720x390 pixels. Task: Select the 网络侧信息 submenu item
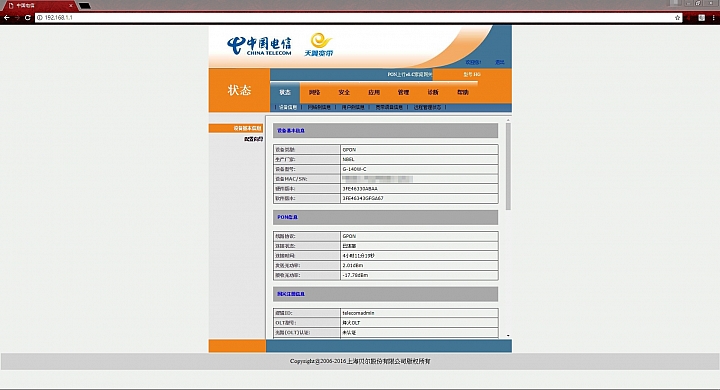319,107
